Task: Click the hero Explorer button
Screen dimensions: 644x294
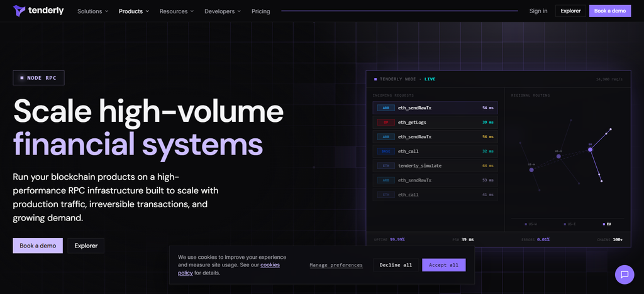Action: (86, 246)
